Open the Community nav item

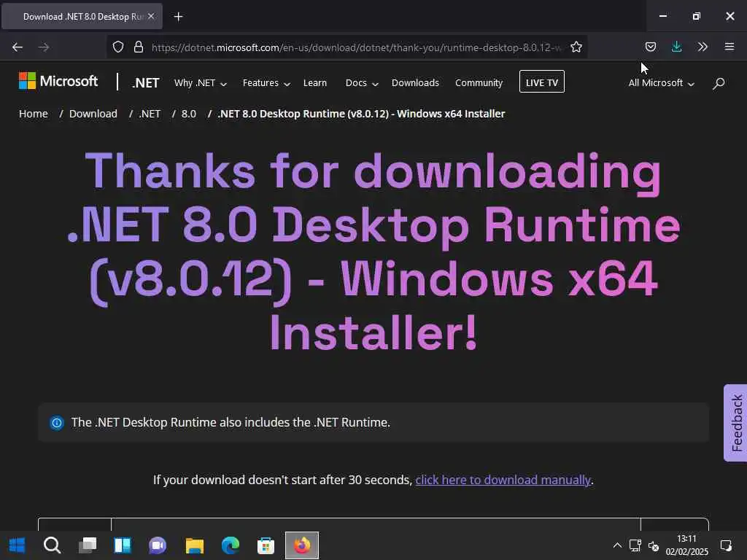[479, 83]
